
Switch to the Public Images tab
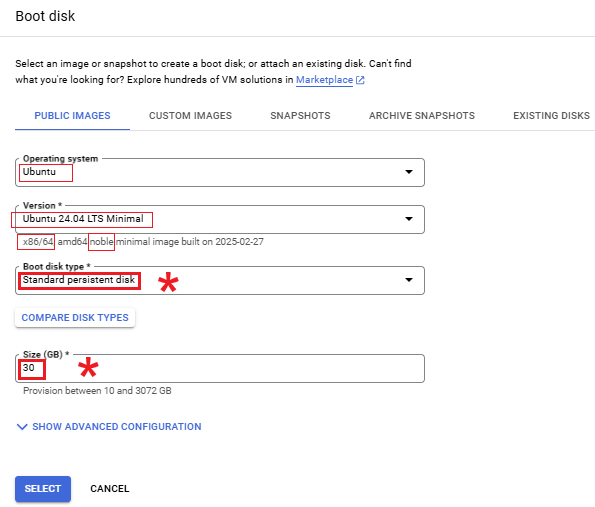[72, 116]
